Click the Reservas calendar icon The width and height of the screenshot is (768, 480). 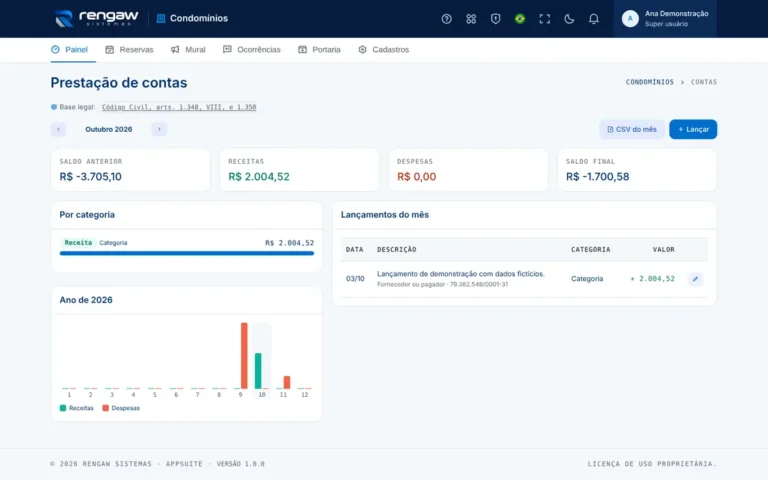[110, 49]
